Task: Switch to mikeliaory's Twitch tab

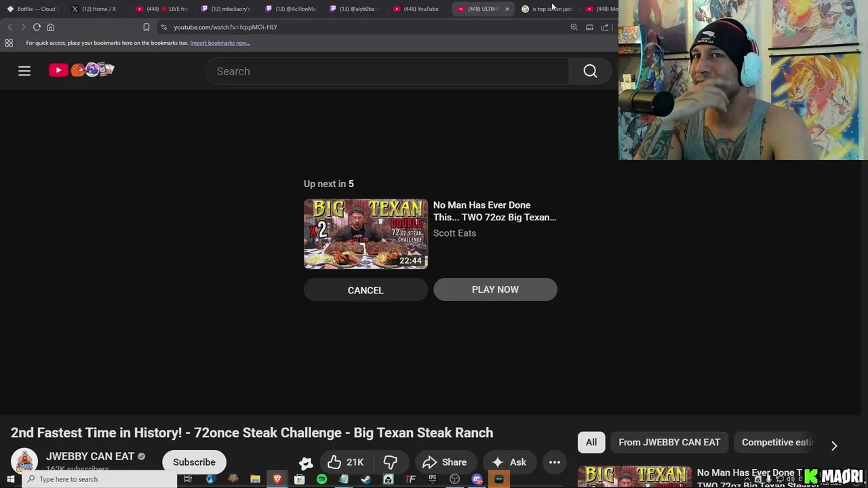Action: pyautogui.click(x=226, y=9)
